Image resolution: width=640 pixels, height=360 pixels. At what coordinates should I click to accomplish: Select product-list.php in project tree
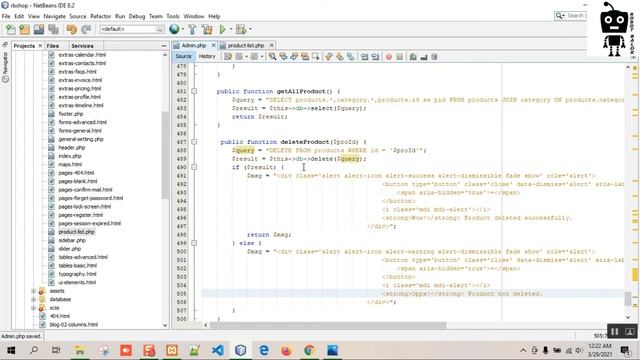coord(76,232)
